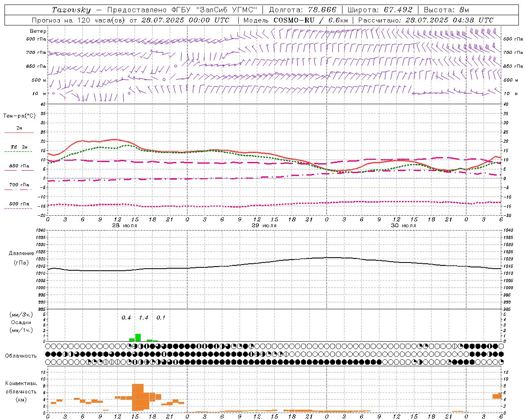Click the tallest green precipitation bar
The image size is (525, 420).
138,338
